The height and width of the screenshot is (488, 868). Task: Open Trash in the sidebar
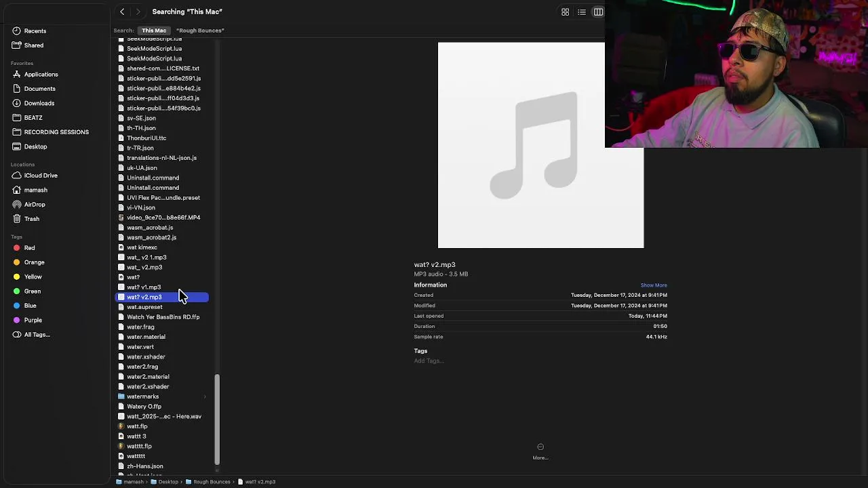[32, 219]
